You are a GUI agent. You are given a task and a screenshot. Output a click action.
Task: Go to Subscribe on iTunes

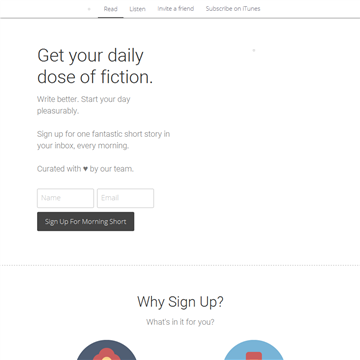tap(233, 9)
